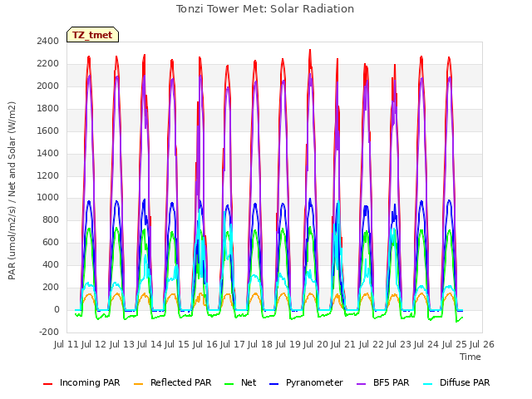The width and height of the screenshot is (532, 399).
Task: Click the cyan Diffuse PAR legend swatch
Action: tap(428, 383)
